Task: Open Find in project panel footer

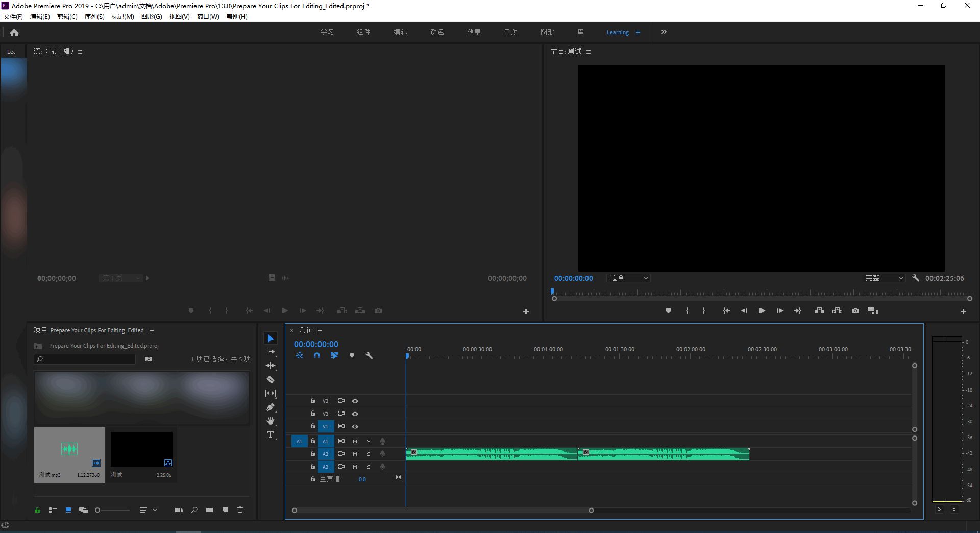Action: click(x=194, y=510)
